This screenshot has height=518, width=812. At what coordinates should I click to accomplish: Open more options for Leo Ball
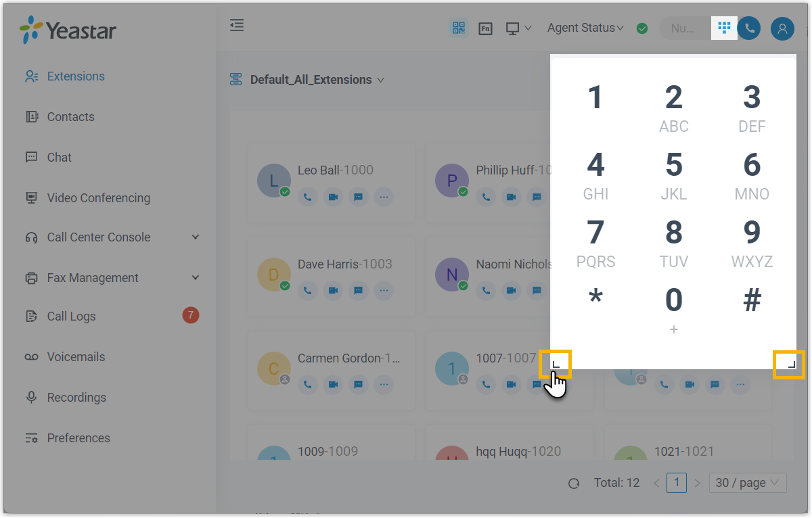coord(384,197)
